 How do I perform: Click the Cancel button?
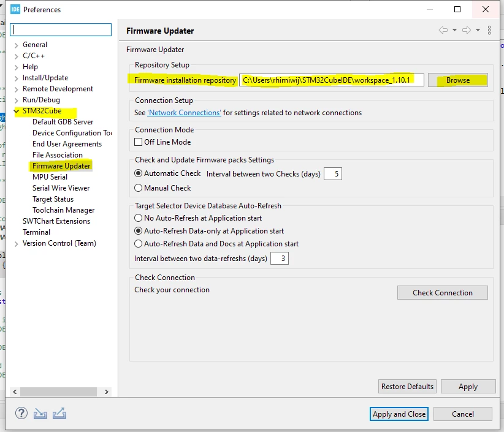(x=462, y=414)
